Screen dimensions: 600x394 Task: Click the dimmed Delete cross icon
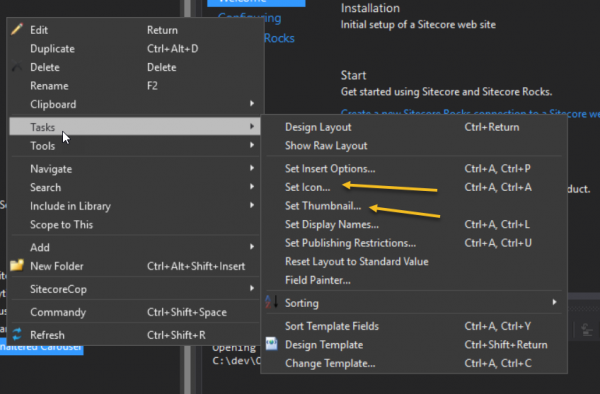(x=17, y=67)
